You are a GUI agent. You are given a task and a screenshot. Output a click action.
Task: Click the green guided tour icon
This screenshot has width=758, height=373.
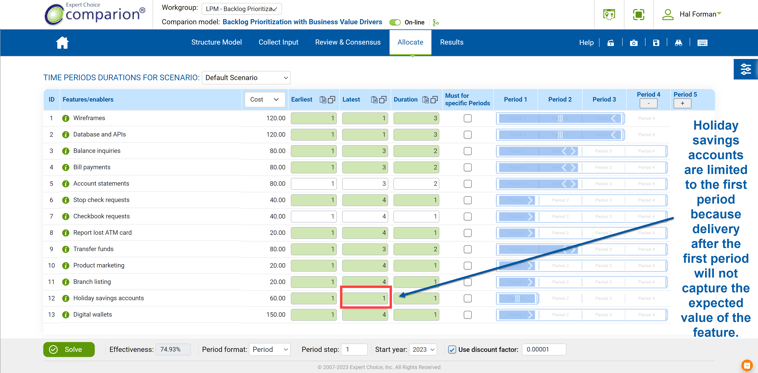tap(609, 14)
